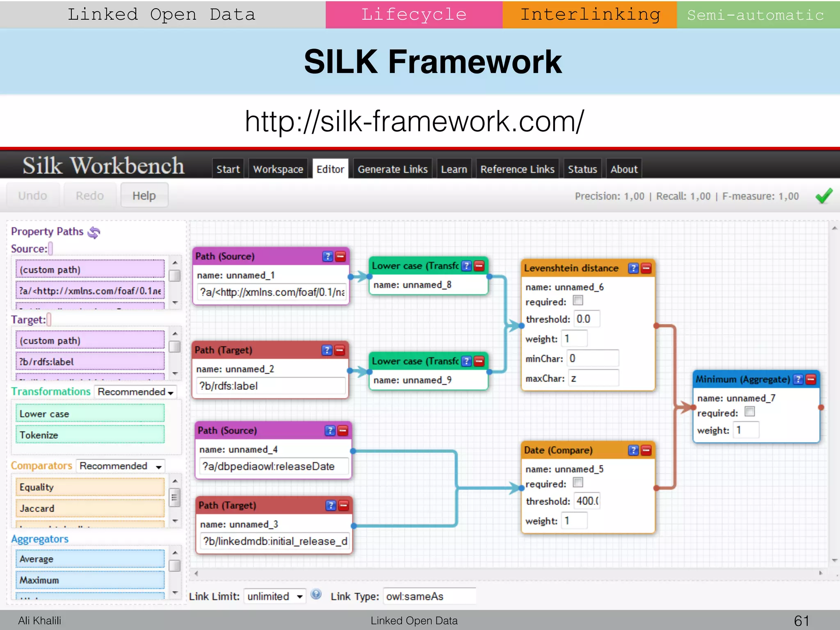Image resolution: width=840 pixels, height=630 pixels.
Task: Show help for unnamed_8 Lower case transform
Action: [x=466, y=266]
